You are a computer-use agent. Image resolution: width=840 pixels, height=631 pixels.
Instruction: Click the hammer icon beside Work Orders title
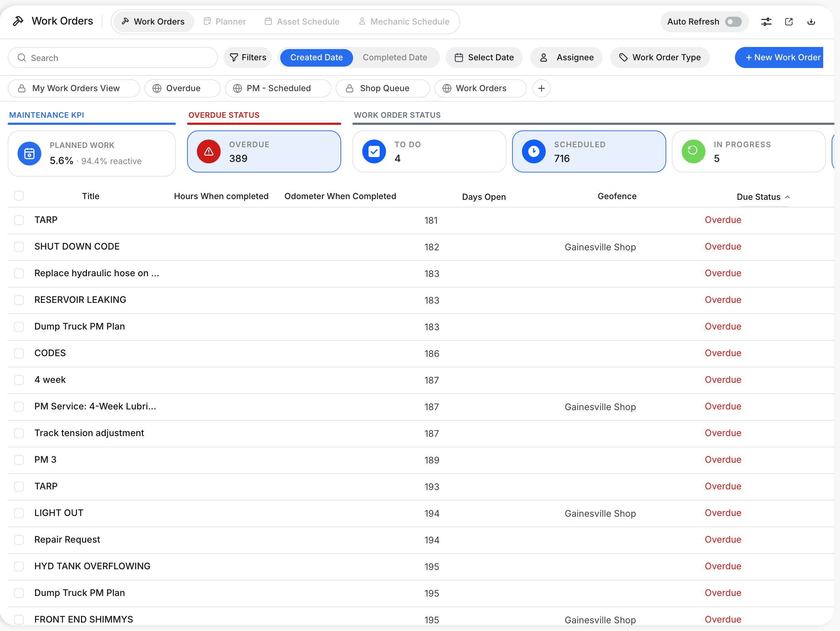tap(18, 21)
